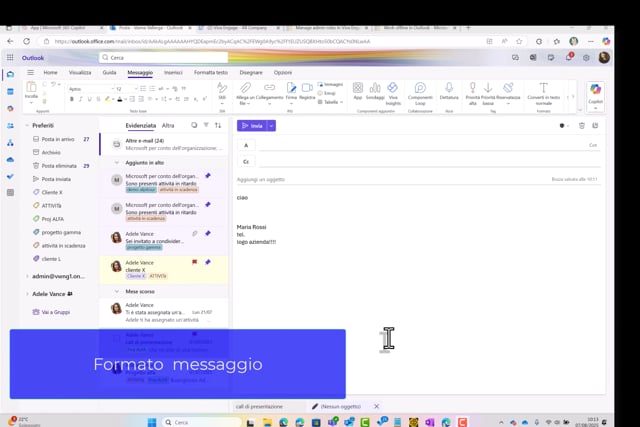Collapse the Aggiunto in alto group

(x=116, y=162)
